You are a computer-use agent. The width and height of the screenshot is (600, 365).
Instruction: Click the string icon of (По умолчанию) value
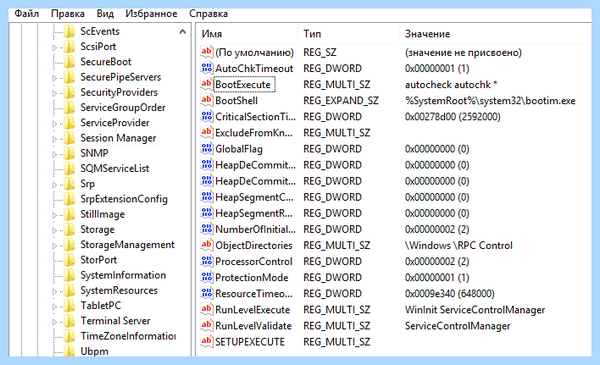pos(207,52)
